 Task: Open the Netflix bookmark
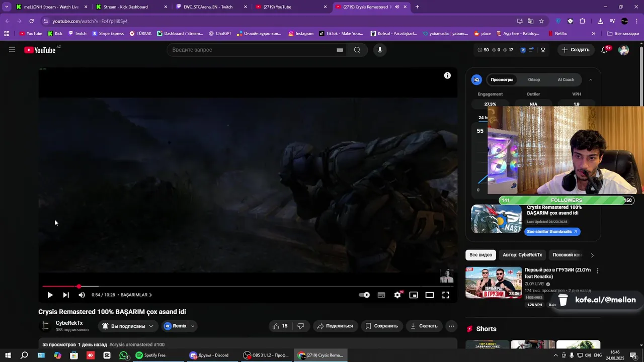557,34
